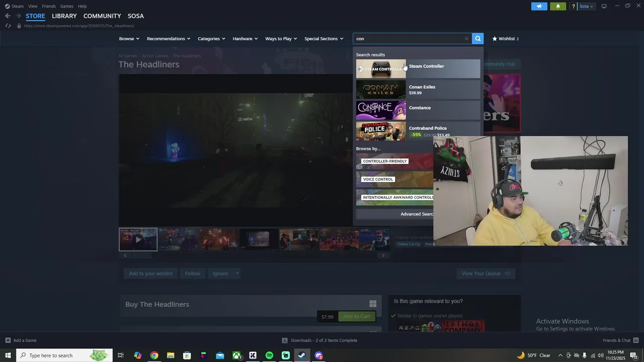Open the Steam announcements megaphone
Viewport: 644px width, 362px height.
(539, 6)
